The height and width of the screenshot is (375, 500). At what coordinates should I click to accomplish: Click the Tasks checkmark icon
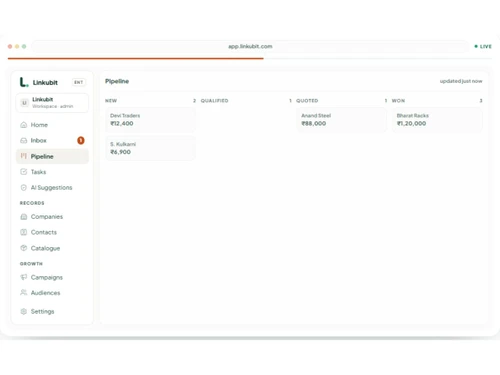click(x=24, y=172)
